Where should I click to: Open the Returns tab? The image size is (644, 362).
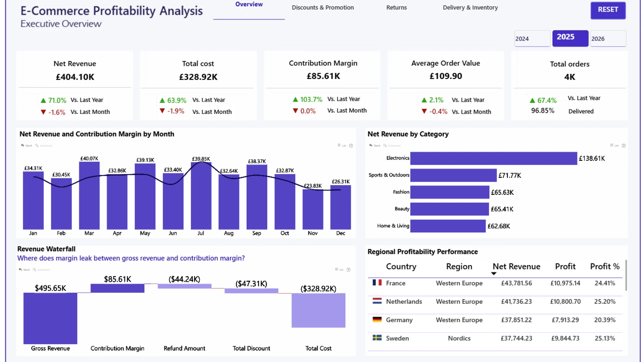(396, 7)
